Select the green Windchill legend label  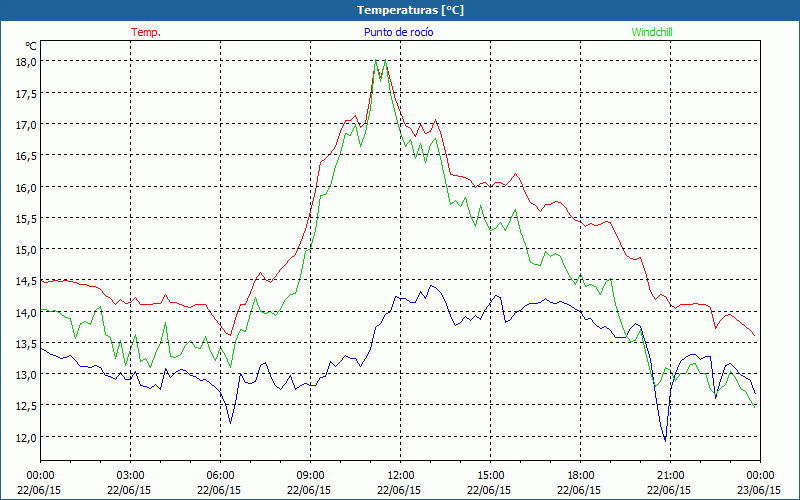652,32
